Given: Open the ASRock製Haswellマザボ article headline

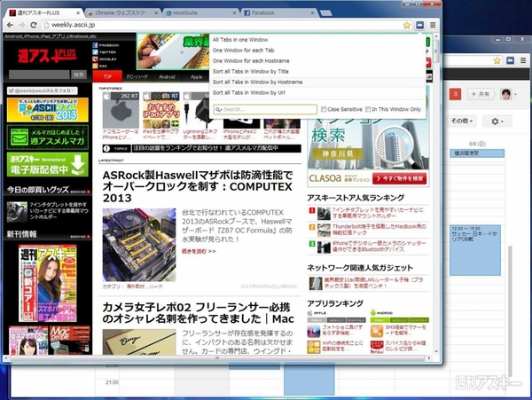Looking at the screenshot, I should [x=198, y=186].
